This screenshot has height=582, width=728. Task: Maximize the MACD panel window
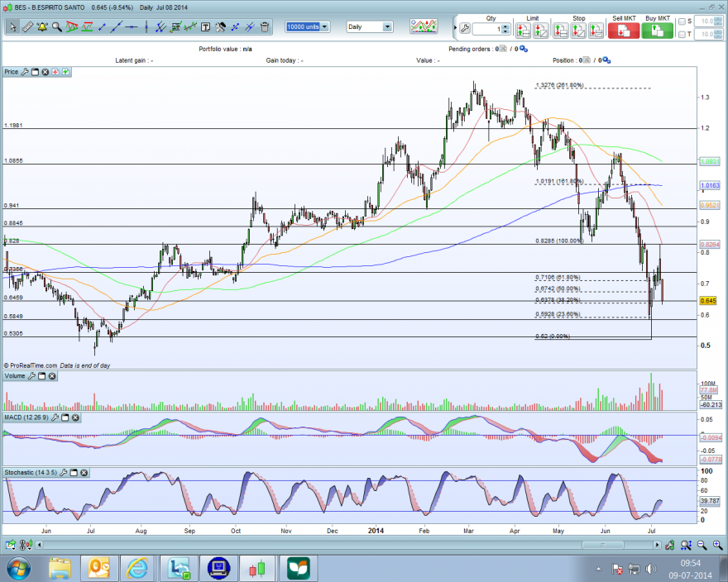click(65, 417)
